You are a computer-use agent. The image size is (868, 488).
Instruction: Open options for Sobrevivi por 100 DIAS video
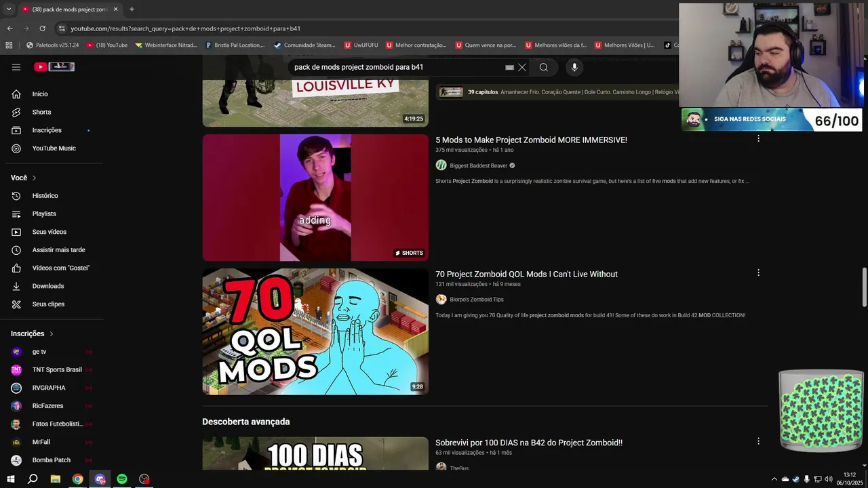[758, 441]
